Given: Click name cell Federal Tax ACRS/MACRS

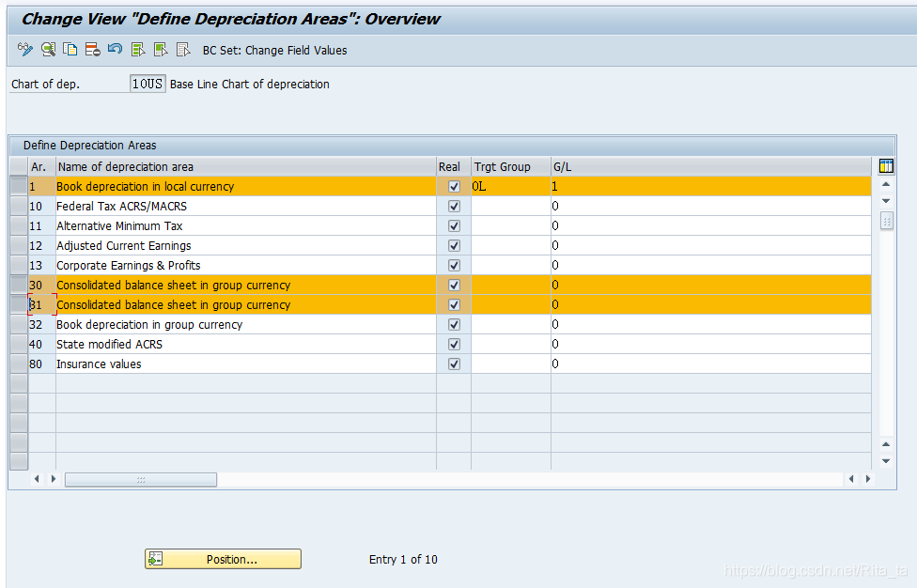Looking at the screenshot, I should tap(246, 207).
